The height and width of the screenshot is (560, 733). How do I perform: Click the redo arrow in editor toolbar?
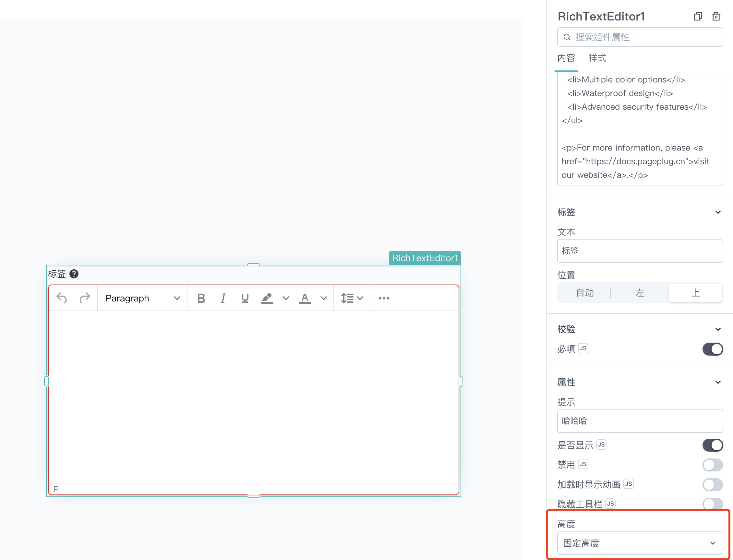(85, 298)
